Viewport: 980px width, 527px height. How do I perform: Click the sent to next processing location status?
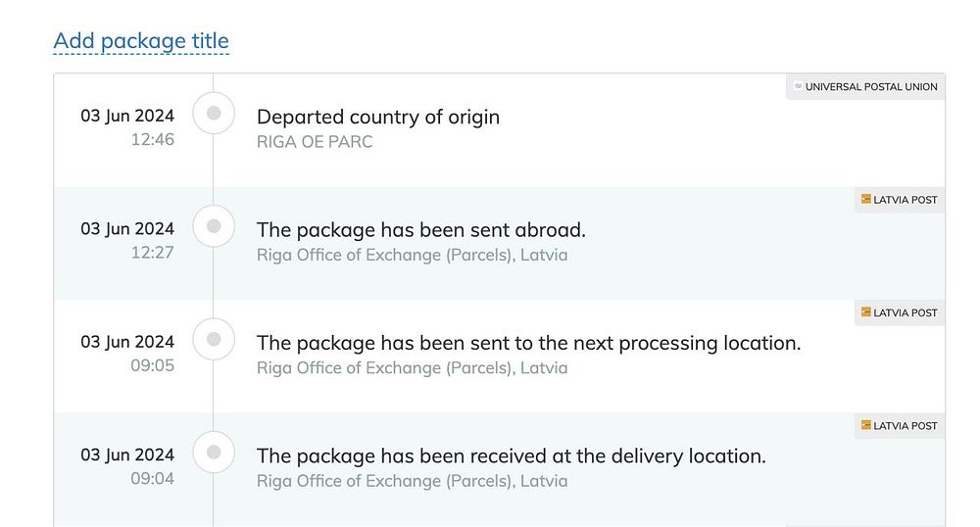(529, 343)
